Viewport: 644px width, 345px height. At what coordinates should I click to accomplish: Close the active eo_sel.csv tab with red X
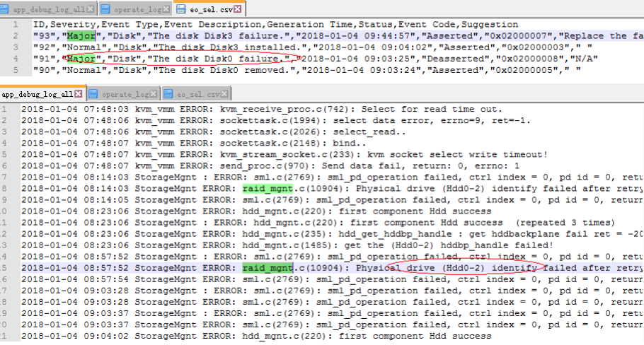pos(237,9)
